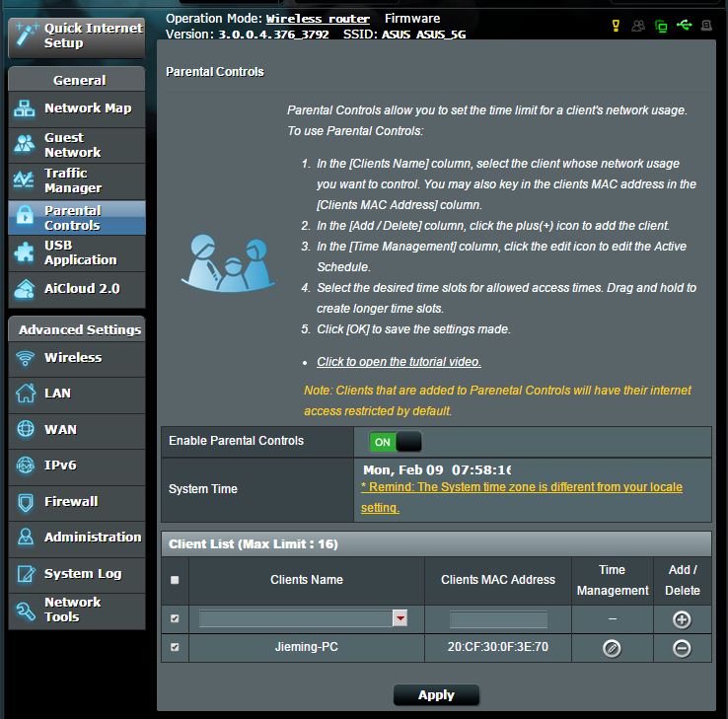Open the Guest Network menu item
This screenshot has height=719, width=728.
pos(77,145)
